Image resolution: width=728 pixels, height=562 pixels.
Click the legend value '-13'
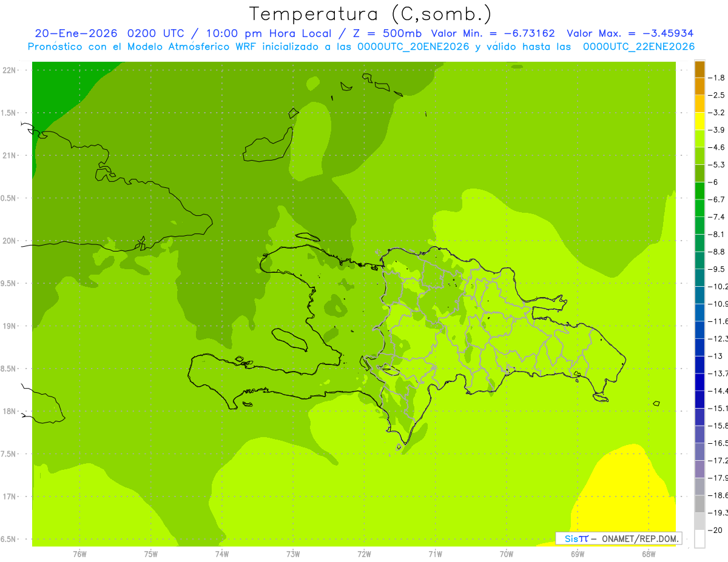[x=715, y=356]
